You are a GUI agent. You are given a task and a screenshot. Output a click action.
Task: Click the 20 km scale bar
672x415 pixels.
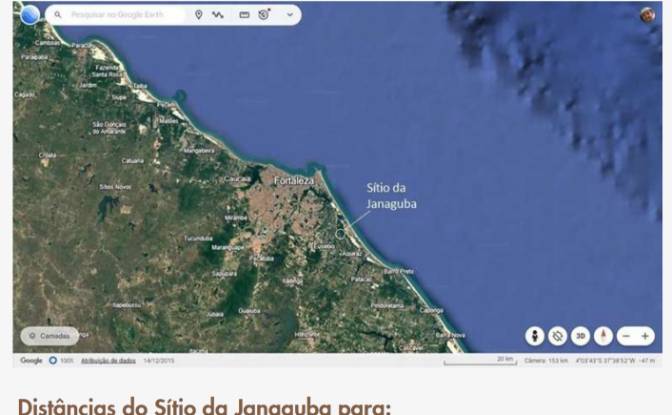(x=480, y=361)
